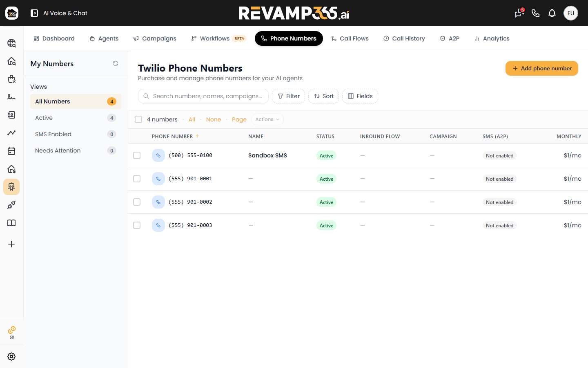The image size is (588, 368).
Task: Open the chat messages icon with red badge
Action: (519, 13)
